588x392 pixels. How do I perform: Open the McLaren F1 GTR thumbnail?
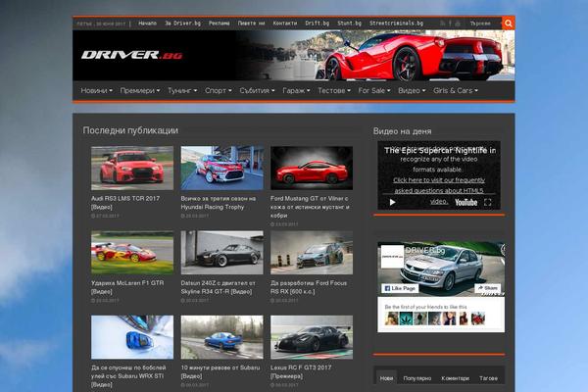tap(132, 253)
